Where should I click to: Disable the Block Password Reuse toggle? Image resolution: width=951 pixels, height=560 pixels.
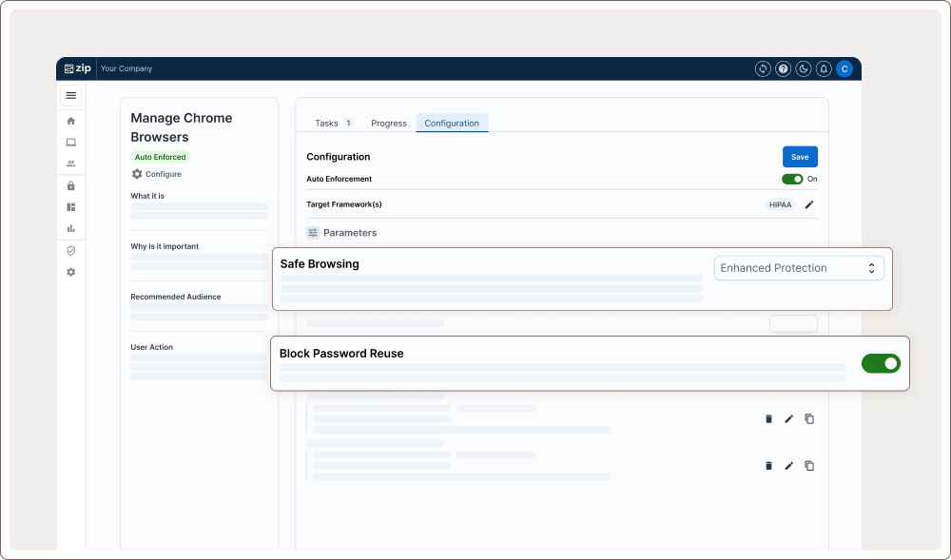point(881,363)
